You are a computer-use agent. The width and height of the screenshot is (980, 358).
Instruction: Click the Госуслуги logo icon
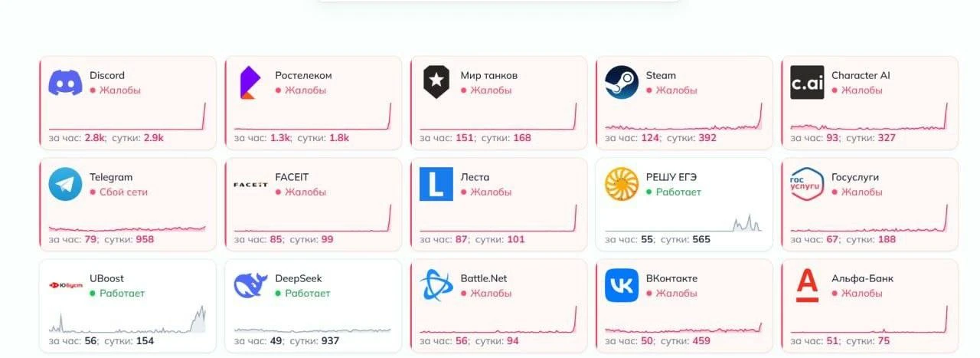coord(807,184)
